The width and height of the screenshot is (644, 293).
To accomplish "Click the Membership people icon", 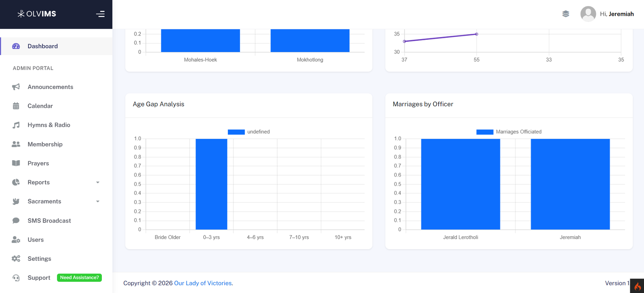I will click(x=16, y=144).
